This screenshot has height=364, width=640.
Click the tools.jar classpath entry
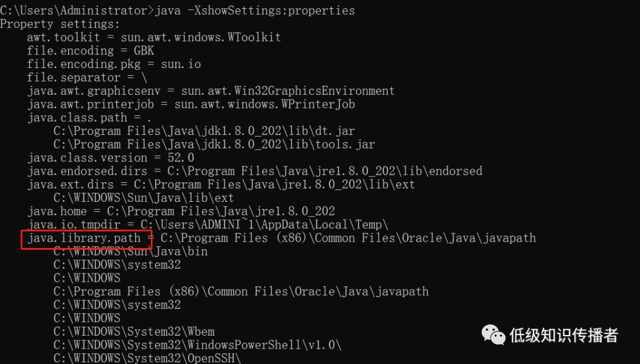click(215, 144)
